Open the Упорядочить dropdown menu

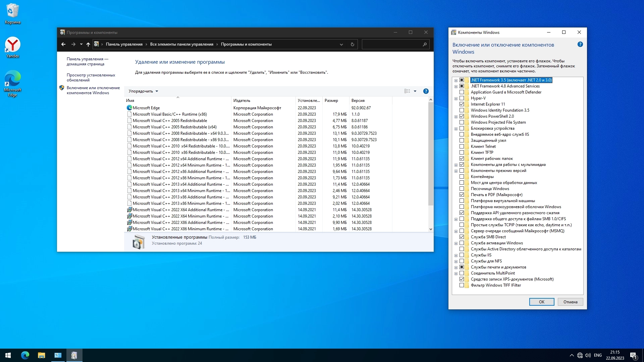(143, 91)
